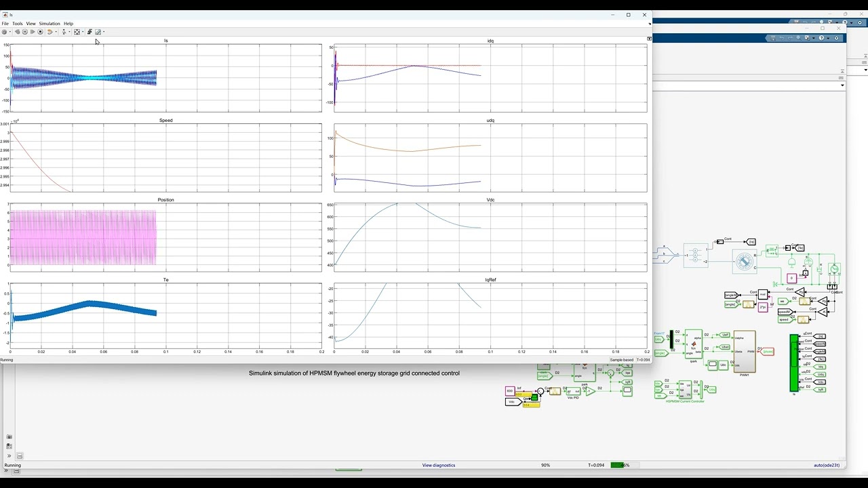Open the View menu

point(31,24)
